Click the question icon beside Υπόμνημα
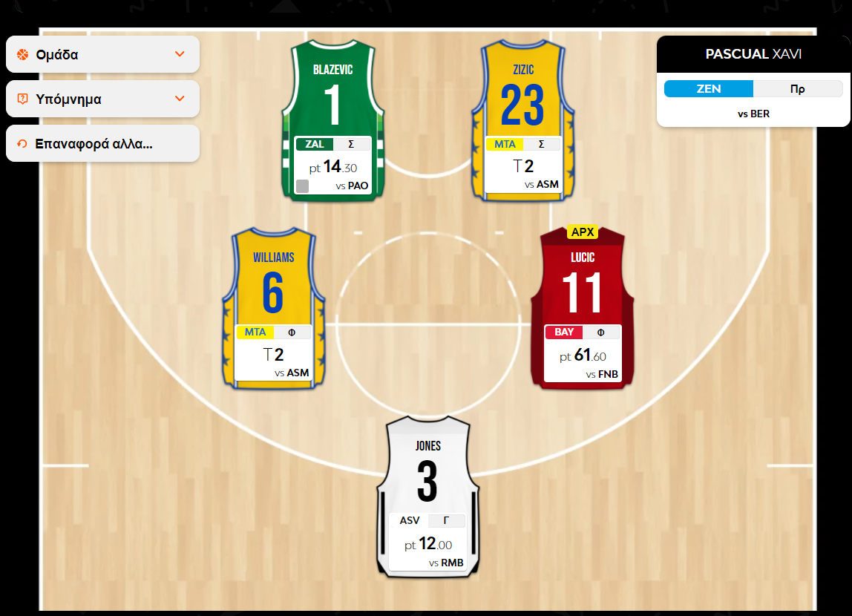Viewport: 852px width, 616px height. tap(22, 99)
